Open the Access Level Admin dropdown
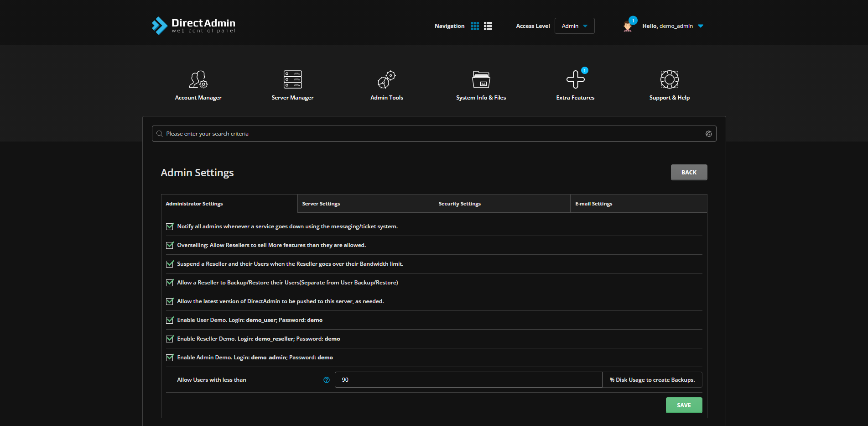Screen dimensions: 868x426 tap(575, 26)
